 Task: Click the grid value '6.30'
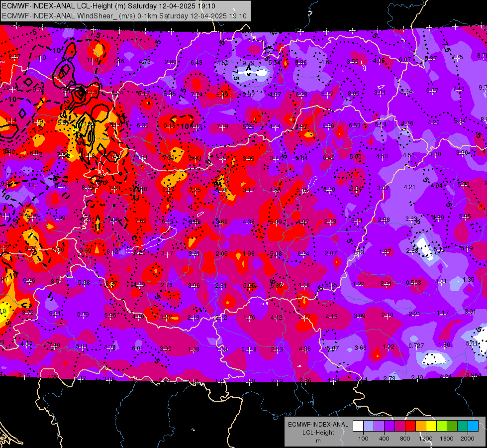click(x=143, y=125)
